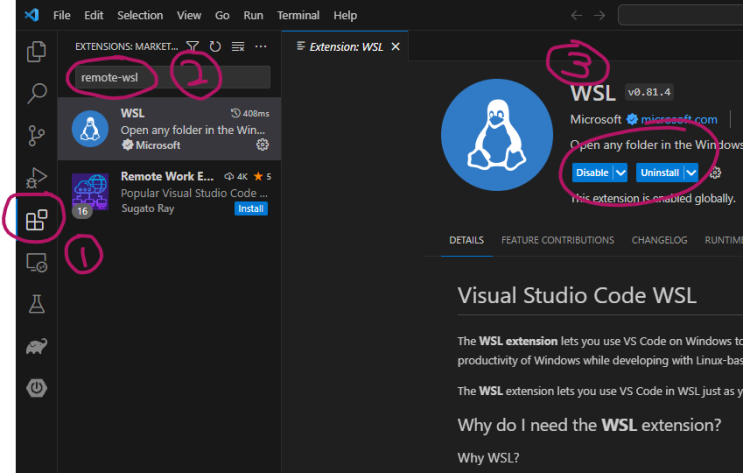This screenshot has height=473, width=743.
Task: Click the 4K download count
Action: click(236, 176)
